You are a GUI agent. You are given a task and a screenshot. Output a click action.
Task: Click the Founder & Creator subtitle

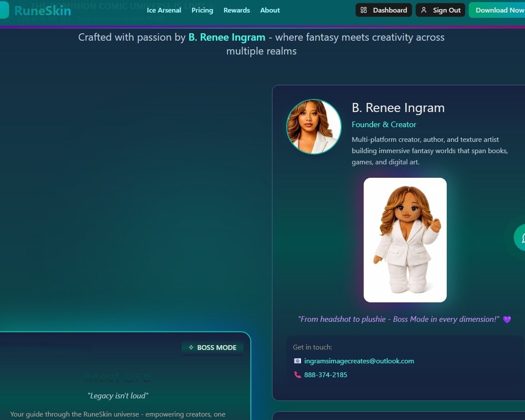point(384,125)
